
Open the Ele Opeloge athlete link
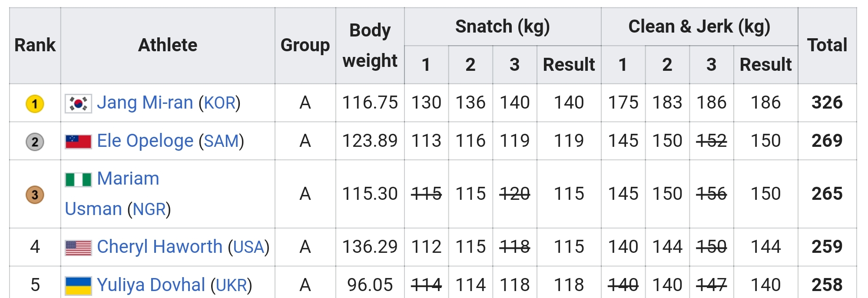[x=145, y=141]
